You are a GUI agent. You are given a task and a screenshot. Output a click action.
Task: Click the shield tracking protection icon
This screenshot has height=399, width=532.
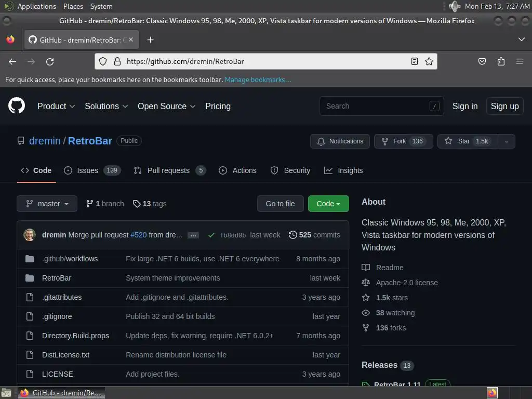103,61
